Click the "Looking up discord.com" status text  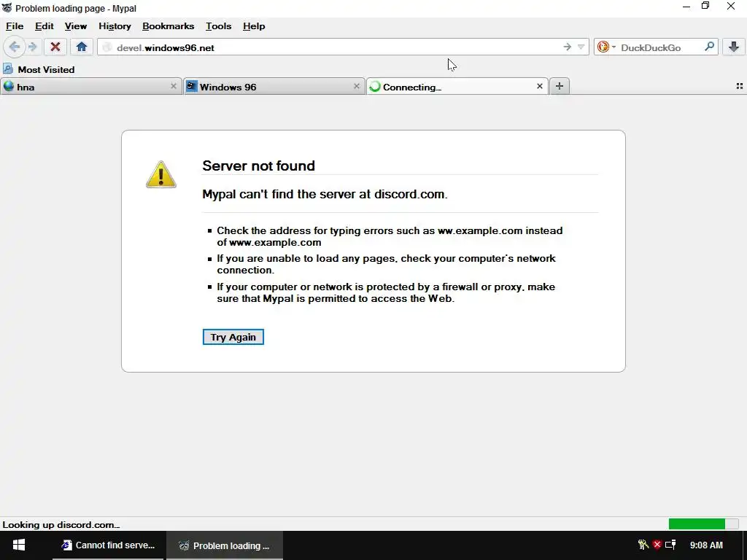click(x=61, y=525)
